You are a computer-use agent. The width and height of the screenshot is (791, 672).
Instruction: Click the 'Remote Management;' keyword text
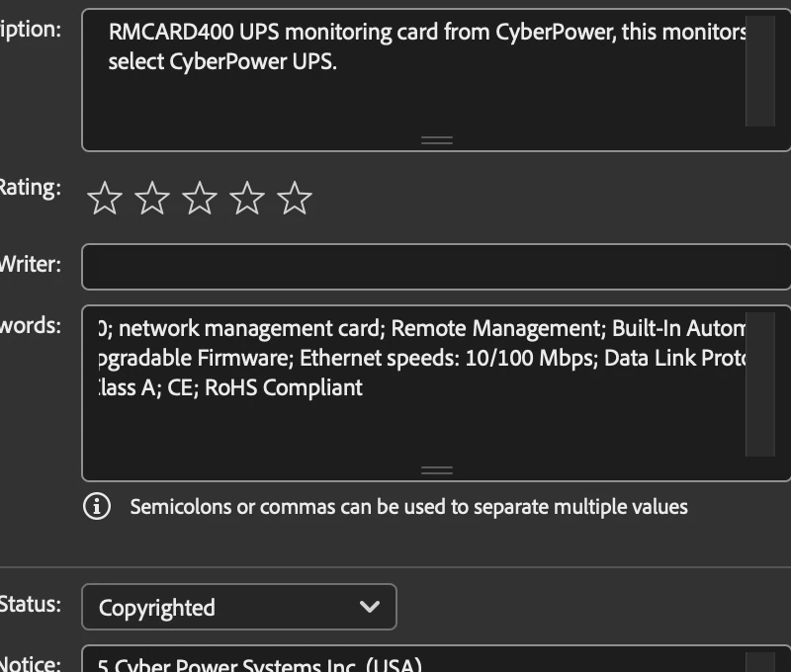pos(498,329)
